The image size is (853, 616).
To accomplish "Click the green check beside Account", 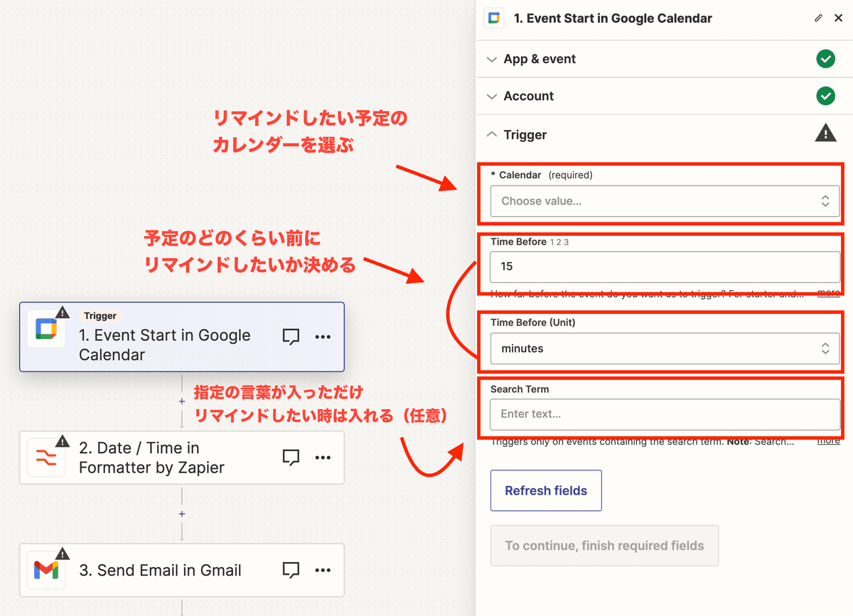I will click(825, 96).
